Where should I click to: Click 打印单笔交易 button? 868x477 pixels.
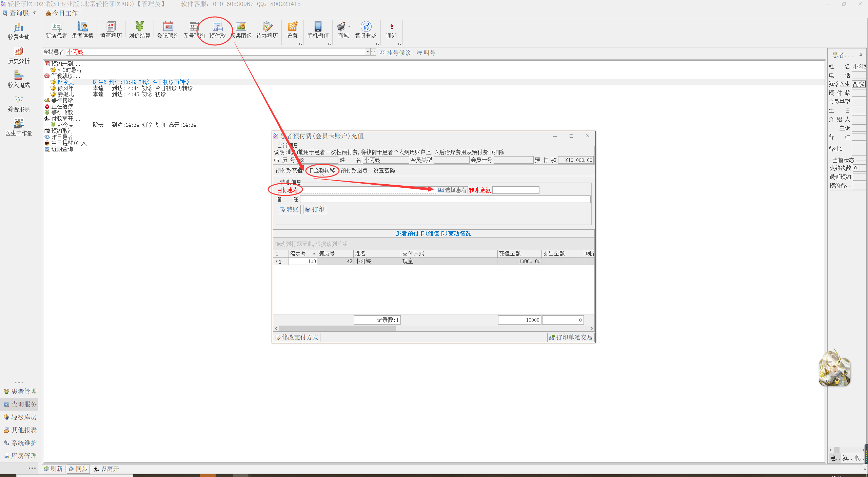coord(571,337)
